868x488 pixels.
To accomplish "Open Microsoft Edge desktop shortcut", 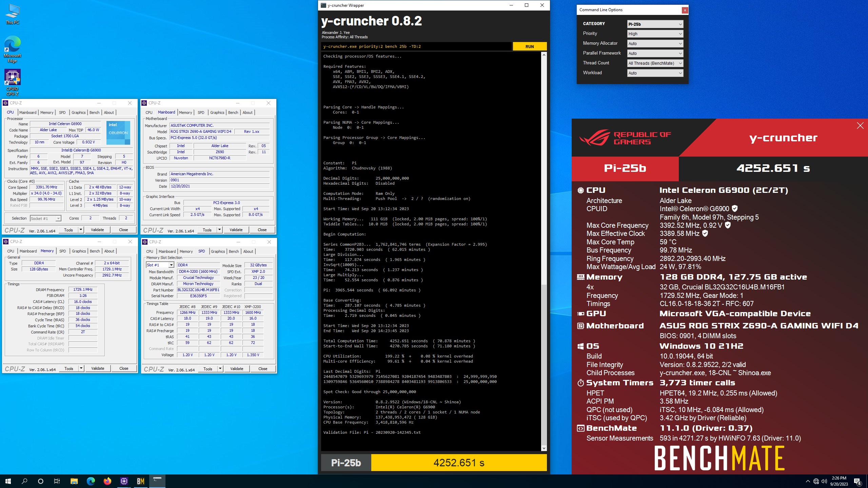I will tap(13, 49).
